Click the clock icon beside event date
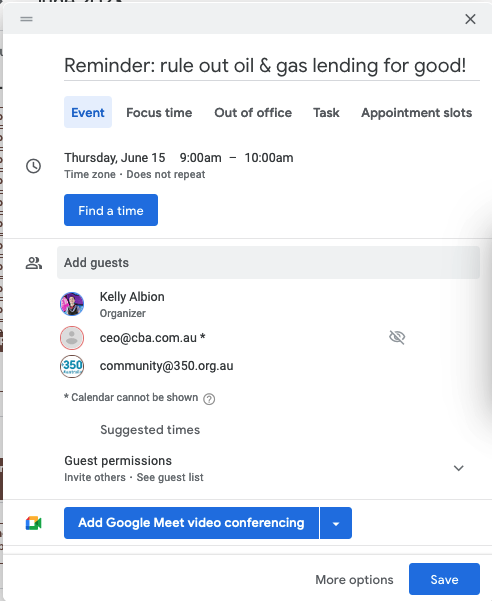 [x=33, y=166]
